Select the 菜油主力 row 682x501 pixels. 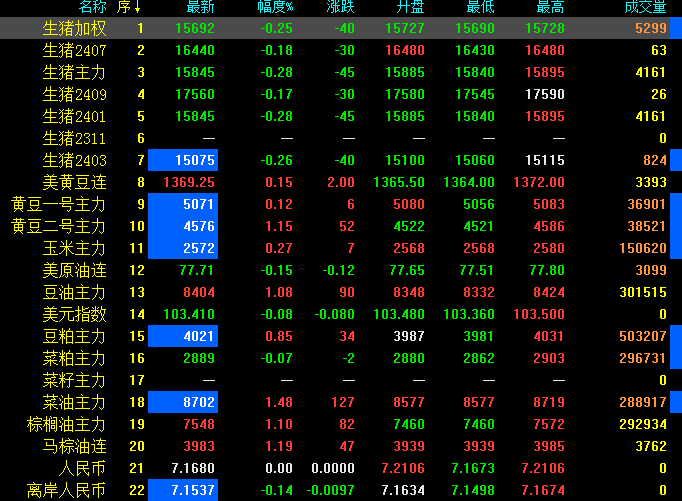pyautogui.click(x=341, y=402)
